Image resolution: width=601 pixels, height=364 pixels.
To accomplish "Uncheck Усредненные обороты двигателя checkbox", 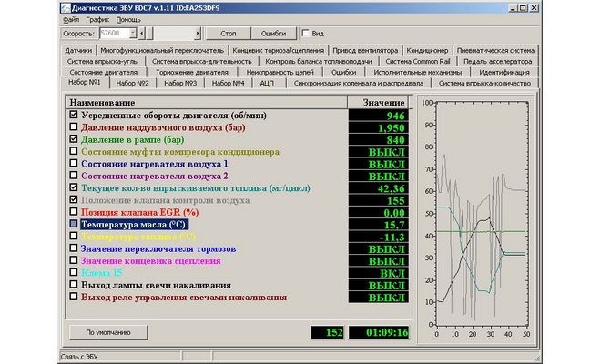I will [x=74, y=116].
